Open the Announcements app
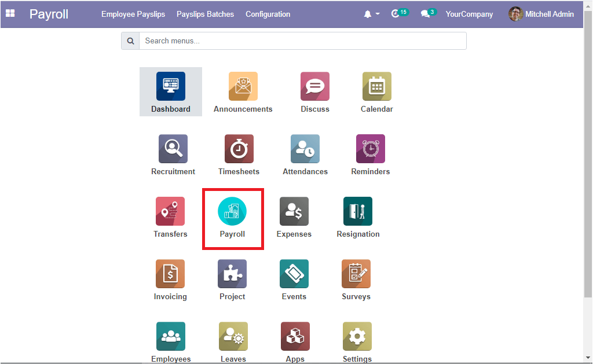 243,87
